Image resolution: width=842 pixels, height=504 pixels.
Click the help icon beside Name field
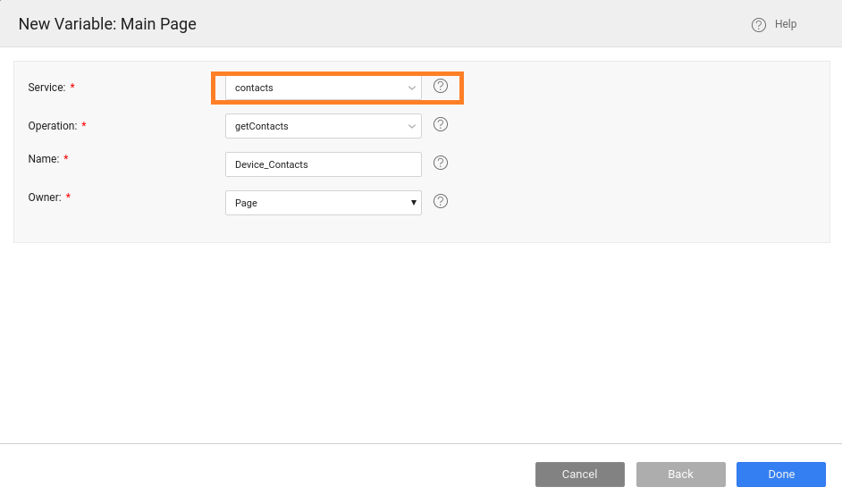click(440, 164)
